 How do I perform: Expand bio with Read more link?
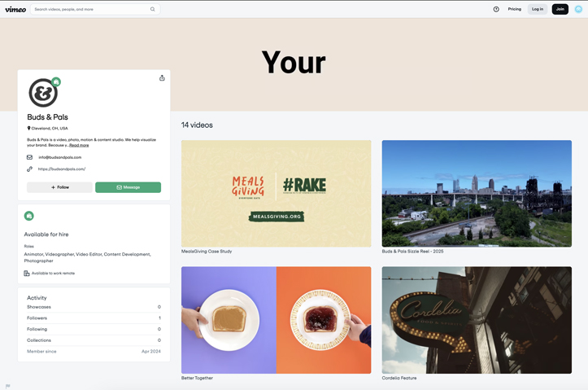click(x=79, y=145)
